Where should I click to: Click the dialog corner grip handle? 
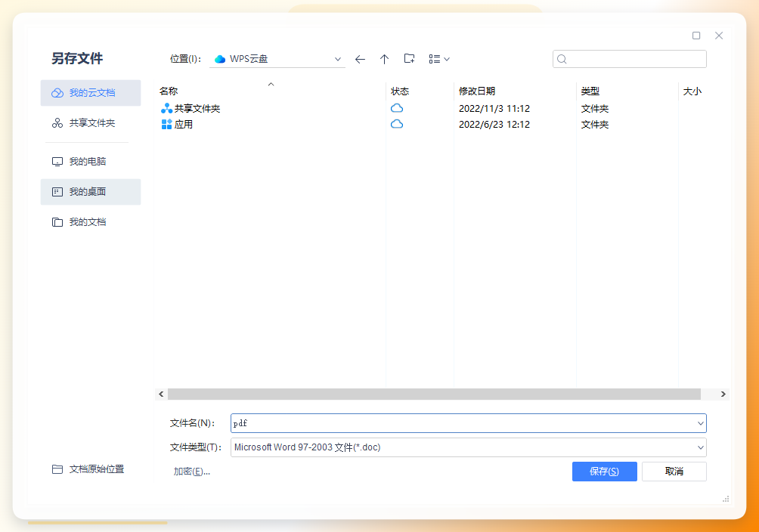(x=726, y=499)
